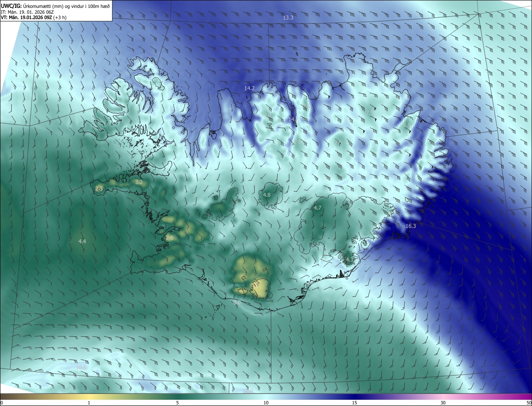This screenshot has width=532, height=406.
Task: Click the 3.2 value label on the map
Action: tap(139, 182)
